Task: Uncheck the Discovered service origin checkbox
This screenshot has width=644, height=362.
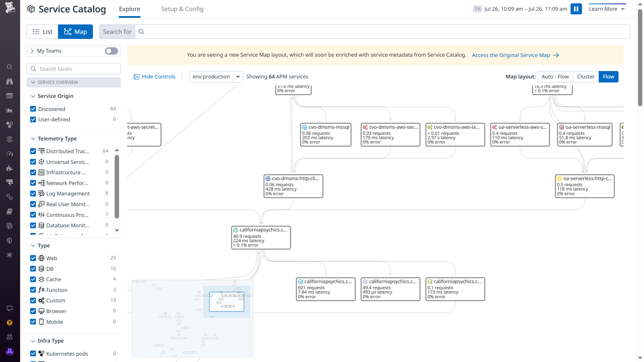Action: click(33, 109)
